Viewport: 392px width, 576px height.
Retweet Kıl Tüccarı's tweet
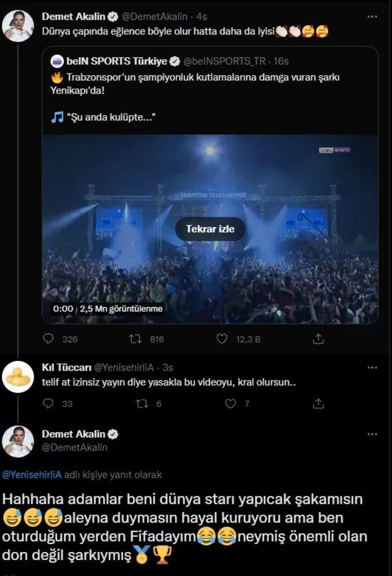141,404
